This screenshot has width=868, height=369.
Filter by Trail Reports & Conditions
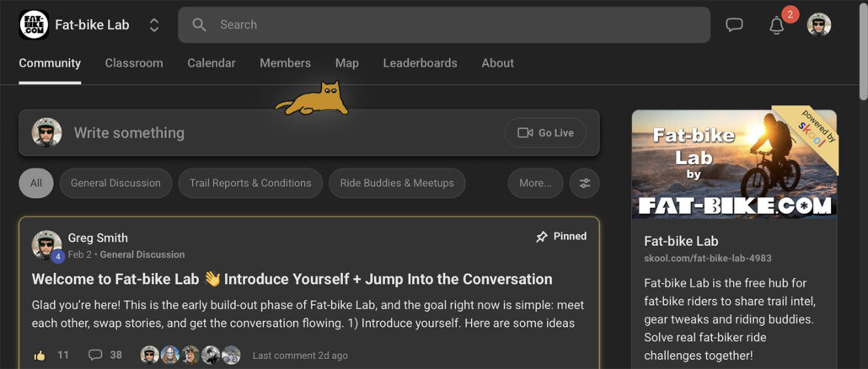(x=250, y=183)
